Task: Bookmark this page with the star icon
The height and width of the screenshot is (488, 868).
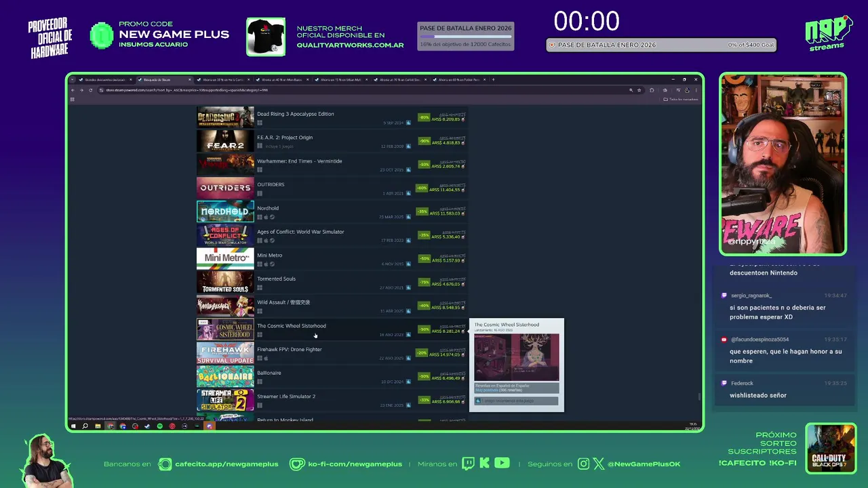Action: [639, 90]
